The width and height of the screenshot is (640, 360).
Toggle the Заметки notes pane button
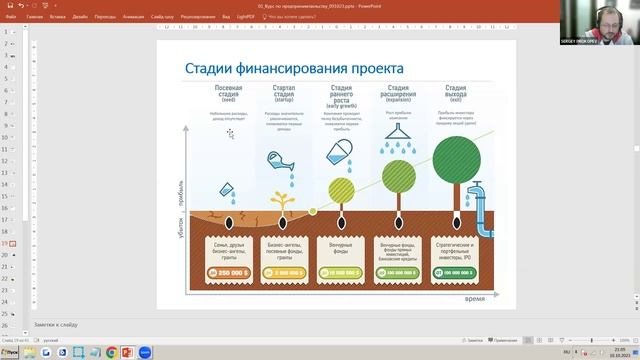tap(472, 340)
